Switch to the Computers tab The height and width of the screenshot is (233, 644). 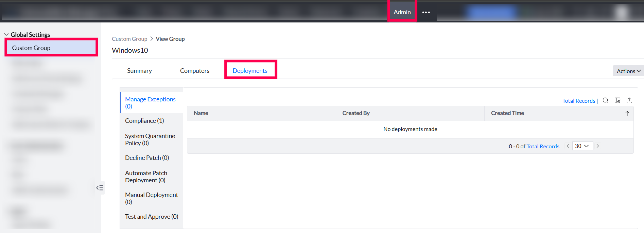click(194, 71)
